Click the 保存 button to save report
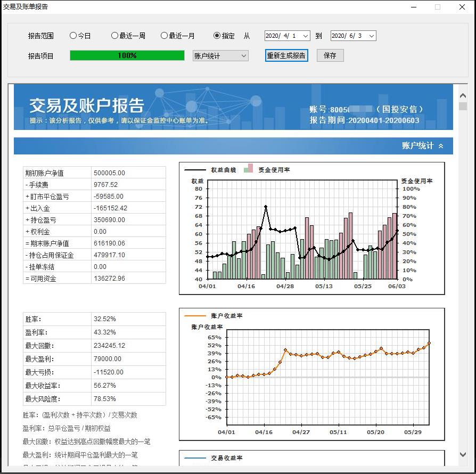Screen dimensions: 476x474 tap(330, 55)
